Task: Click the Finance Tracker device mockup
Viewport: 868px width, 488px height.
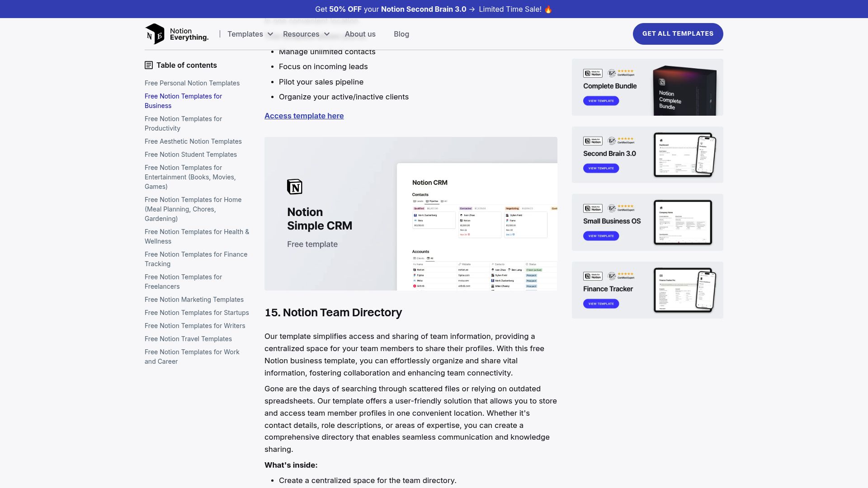Action: click(685, 290)
